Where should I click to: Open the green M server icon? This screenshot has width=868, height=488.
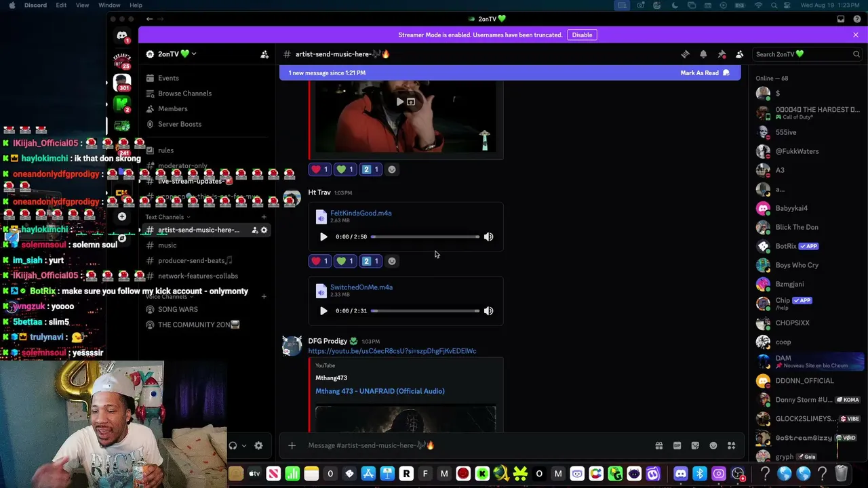coord(122,104)
